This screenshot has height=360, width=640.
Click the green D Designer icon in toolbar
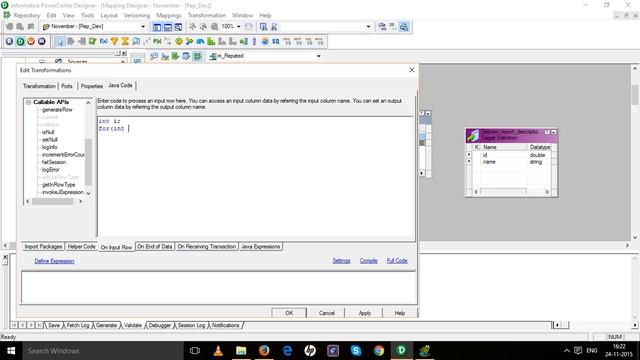click(20, 41)
